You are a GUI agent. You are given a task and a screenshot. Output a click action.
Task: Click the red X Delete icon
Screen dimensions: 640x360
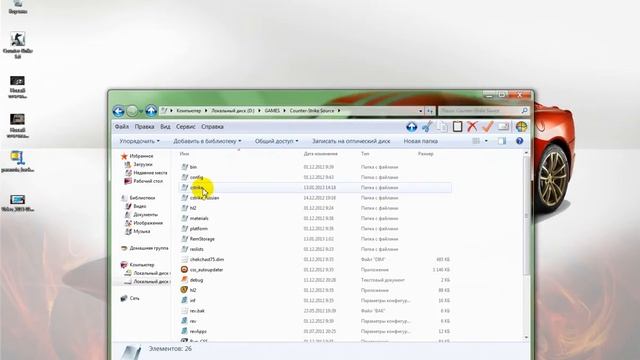pyautogui.click(x=472, y=127)
